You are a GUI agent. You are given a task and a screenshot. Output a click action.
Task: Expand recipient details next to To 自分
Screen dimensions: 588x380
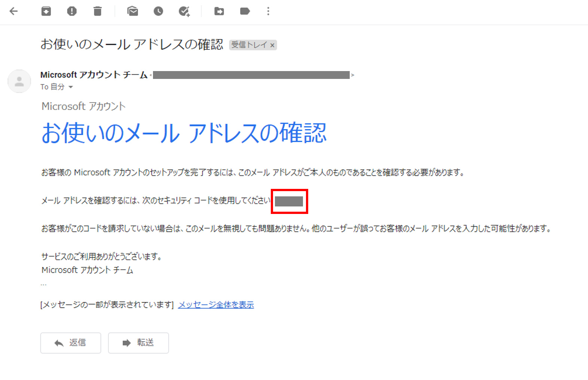[x=71, y=87]
